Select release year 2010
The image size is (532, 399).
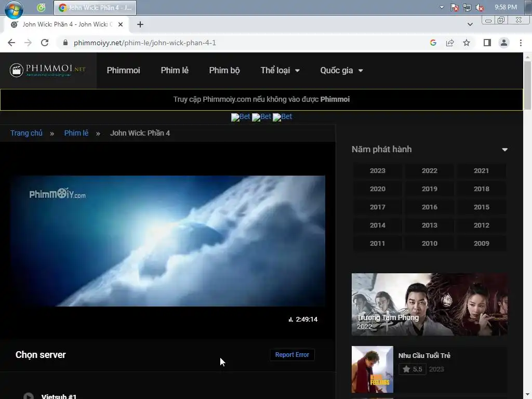(x=430, y=243)
